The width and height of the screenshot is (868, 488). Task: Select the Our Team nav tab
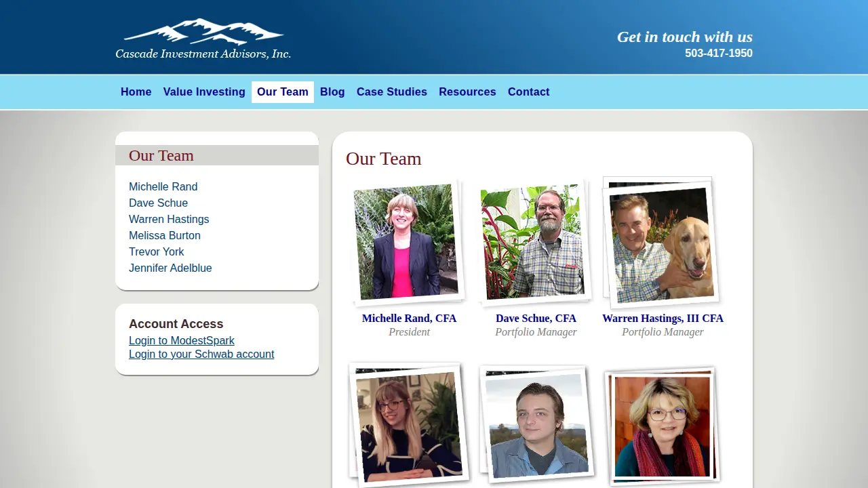tap(283, 92)
